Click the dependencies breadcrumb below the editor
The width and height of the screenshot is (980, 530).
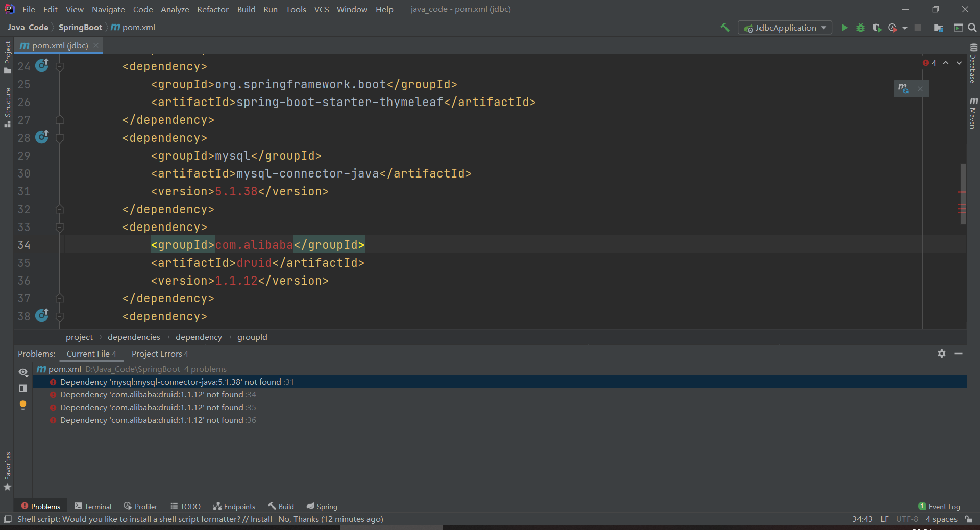click(x=134, y=337)
